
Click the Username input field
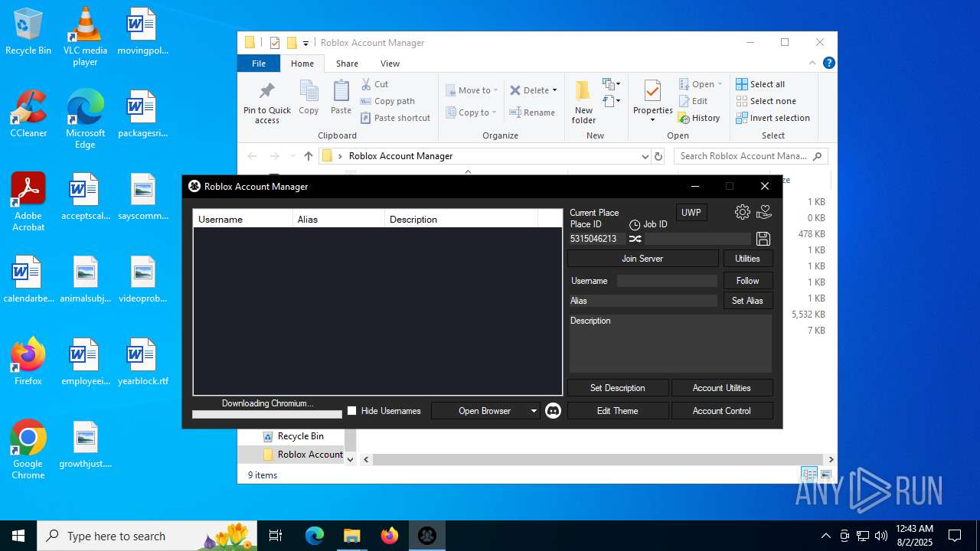(x=667, y=281)
